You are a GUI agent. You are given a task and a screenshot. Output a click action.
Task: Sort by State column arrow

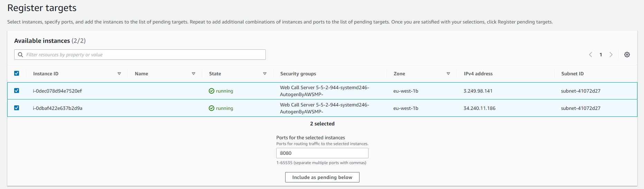(265, 74)
